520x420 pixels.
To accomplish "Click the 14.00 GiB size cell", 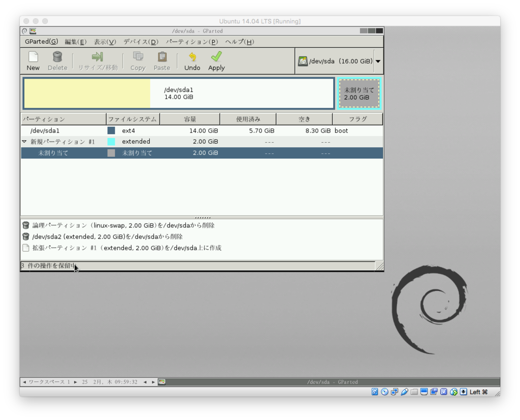I will tap(204, 131).
